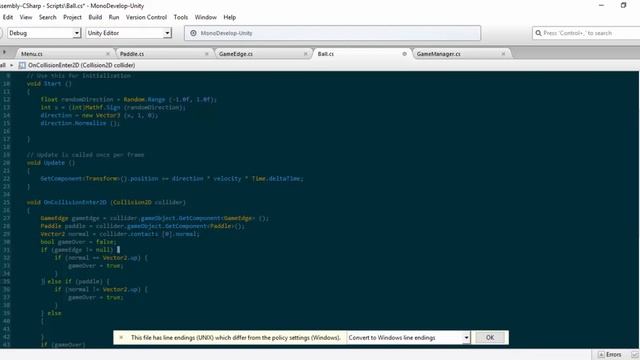Click the MonoDevelop-Unity status field
Image resolution: width=640 pixels, height=360 pixels.
click(332, 33)
